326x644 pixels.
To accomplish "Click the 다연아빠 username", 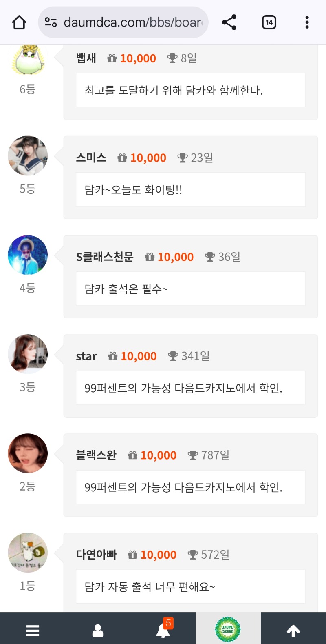I will pos(96,555).
